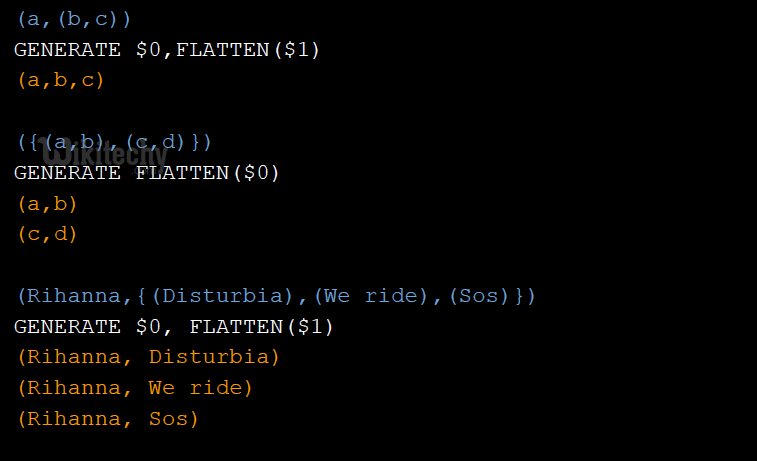This screenshot has width=757, height=461.
Task: Click (Disturbia) in the blue input tuple
Action: (x=209, y=296)
